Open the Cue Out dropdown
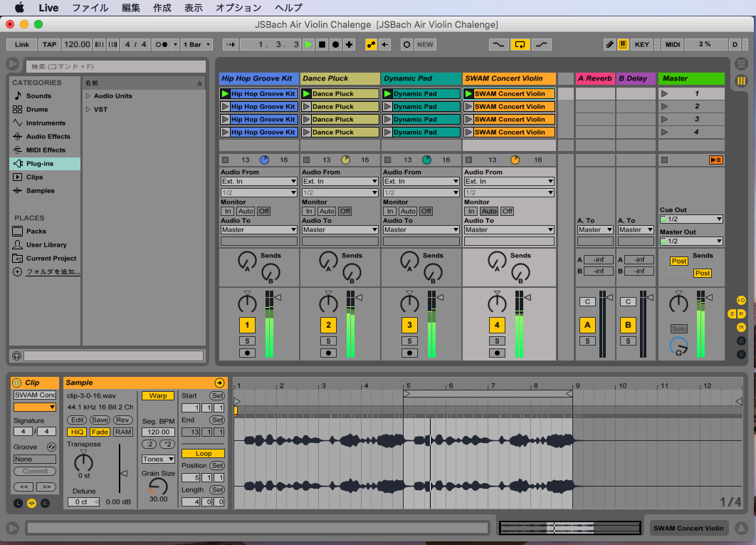Viewport: 756px width, 545px height. click(691, 219)
